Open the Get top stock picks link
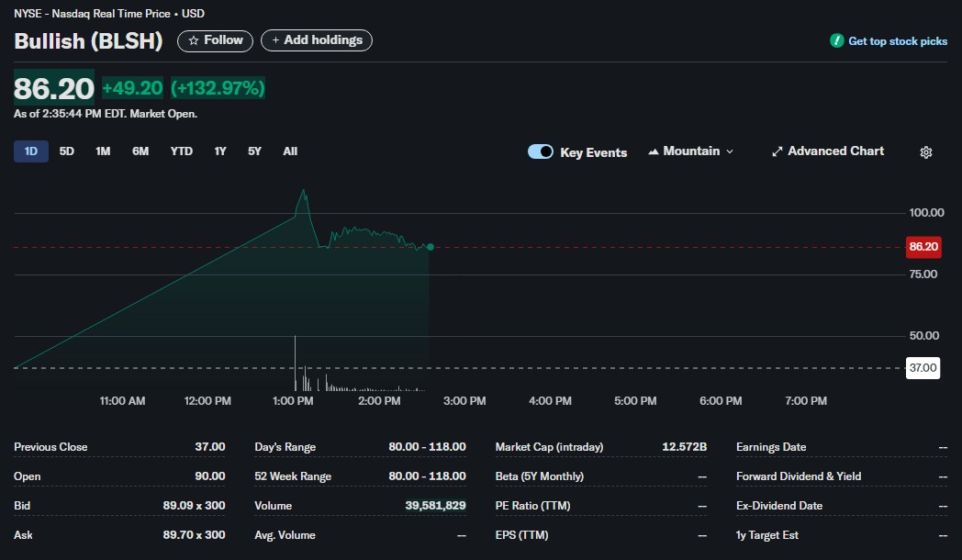962x560 pixels. 898,41
